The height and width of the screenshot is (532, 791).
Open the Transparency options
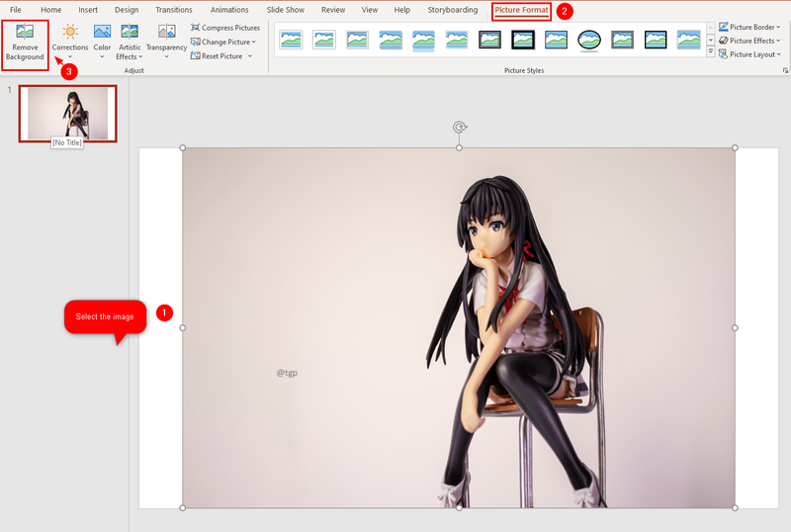pyautogui.click(x=166, y=43)
